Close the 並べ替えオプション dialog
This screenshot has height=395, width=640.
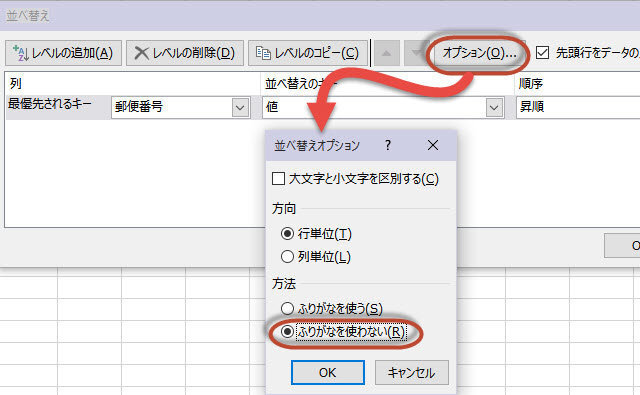tap(433, 145)
